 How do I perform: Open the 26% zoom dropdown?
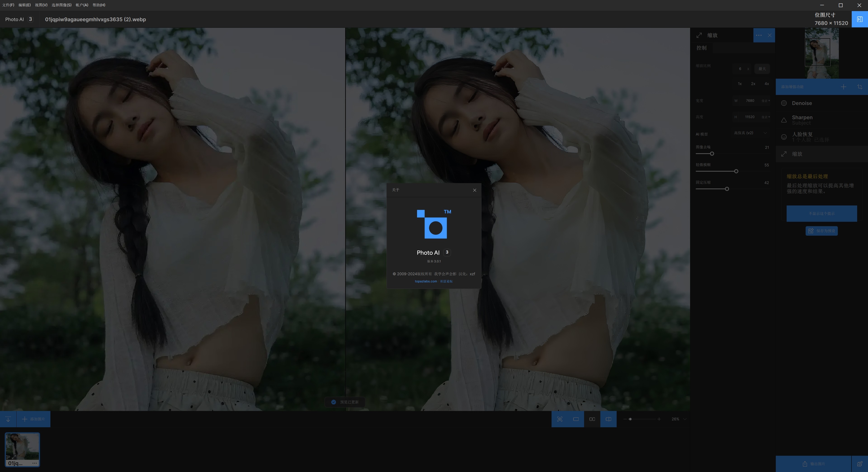[x=679, y=419]
